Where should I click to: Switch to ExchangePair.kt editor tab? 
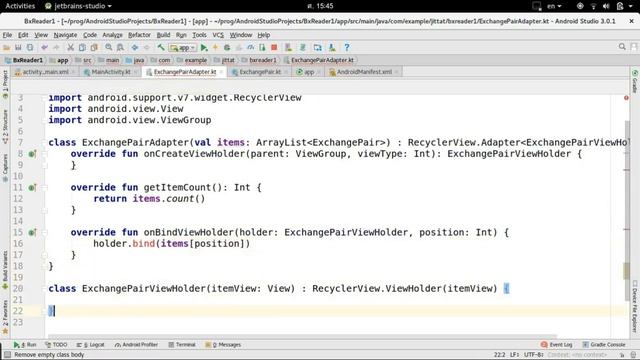coord(260,72)
